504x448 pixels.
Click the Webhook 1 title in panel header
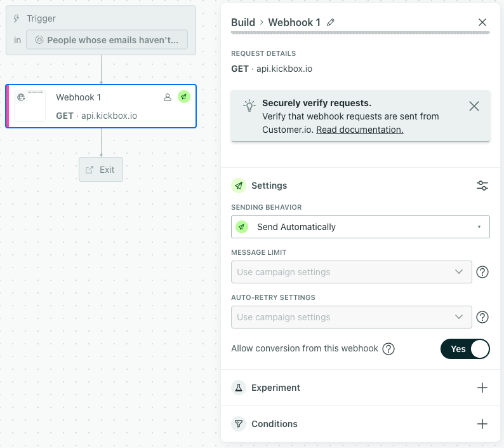(294, 22)
